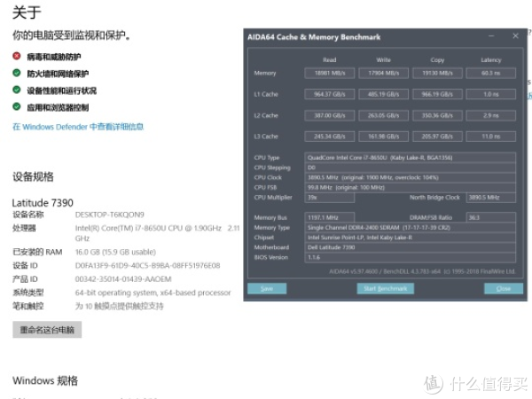Viewport: 532px width, 399px height.
Task: Click the Close button in AIDA64
Action: (x=503, y=288)
